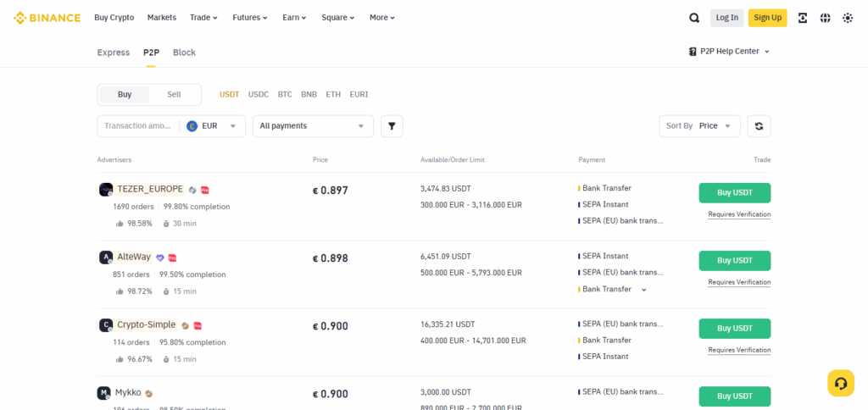
Task: Click the thumbs-up icon next to 98.72%
Action: (119, 291)
